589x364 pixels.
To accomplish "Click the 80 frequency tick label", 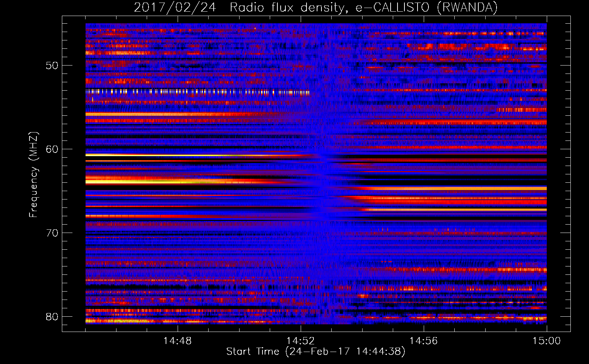I will [x=52, y=317].
